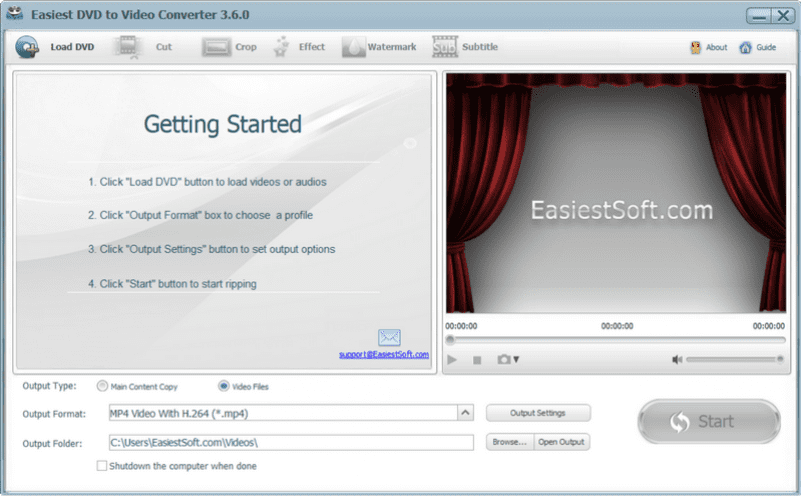Click step 4 Start ripping instruction text
The image size is (801, 496).
pos(172,284)
